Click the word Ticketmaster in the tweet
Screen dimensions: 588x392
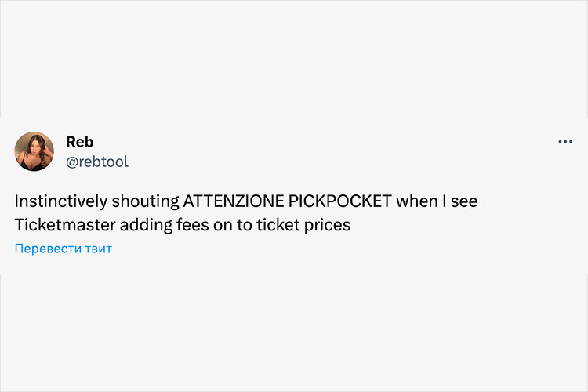[65, 225]
